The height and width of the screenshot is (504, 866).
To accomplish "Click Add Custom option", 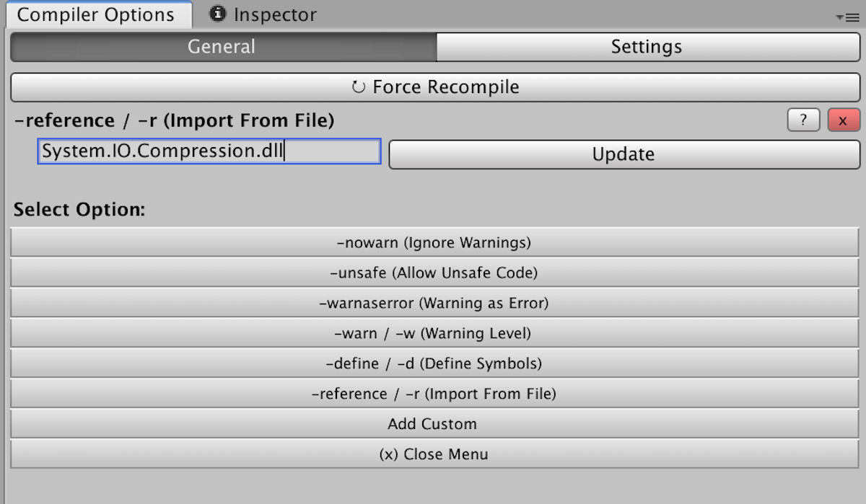I will click(x=434, y=424).
